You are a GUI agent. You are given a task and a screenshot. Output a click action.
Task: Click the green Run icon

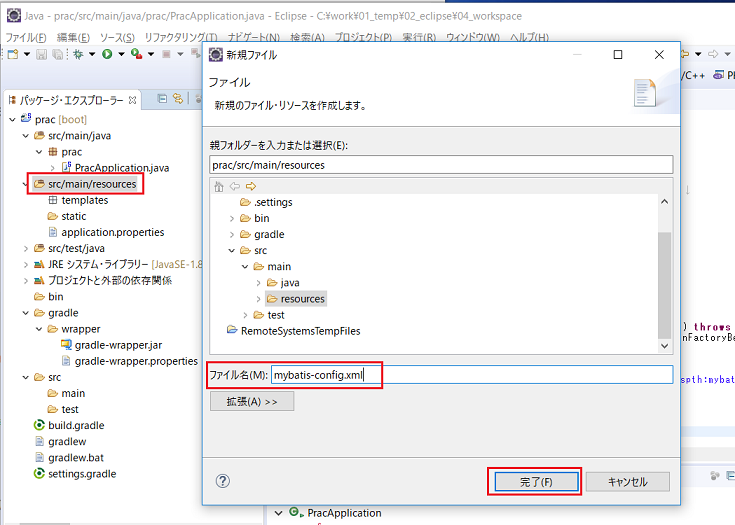coord(107,54)
